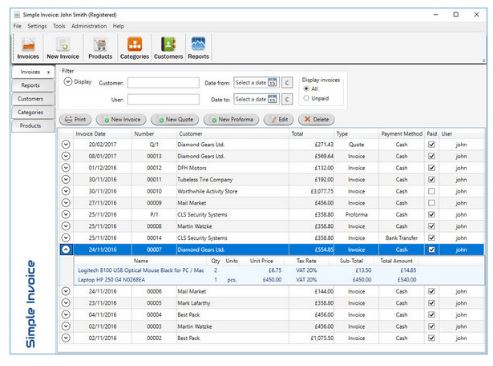Click the New Invoice toolbar icon
The height and width of the screenshot is (366, 493).
tap(63, 48)
